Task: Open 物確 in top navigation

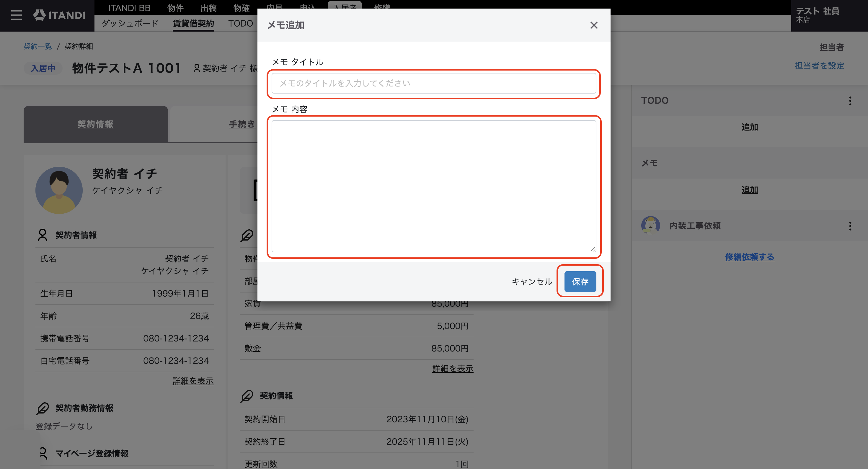Action: click(x=241, y=8)
